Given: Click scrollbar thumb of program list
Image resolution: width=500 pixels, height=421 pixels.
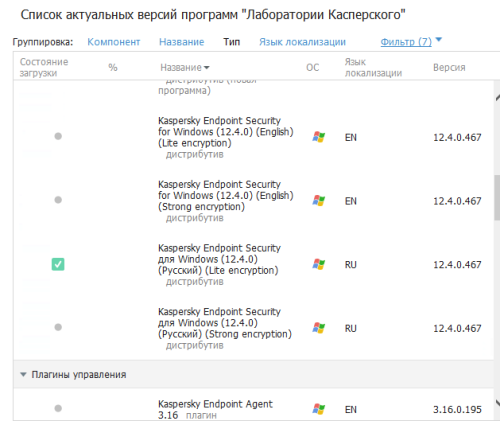Looking at the screenshot, I should pyautogui.click(x=497, y=197).
